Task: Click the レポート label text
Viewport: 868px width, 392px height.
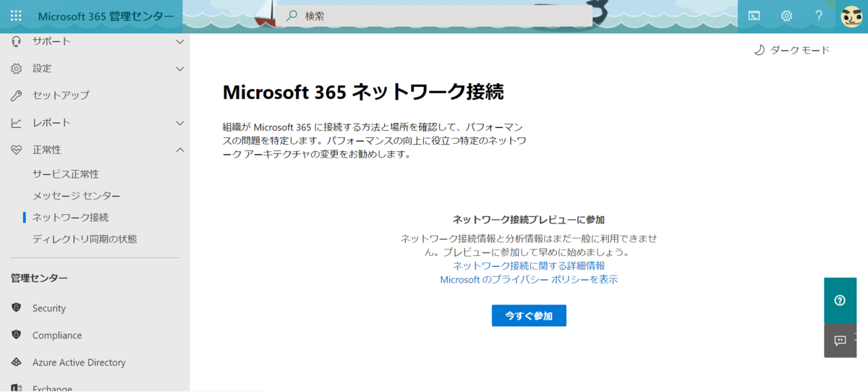Action: [51, 123]
